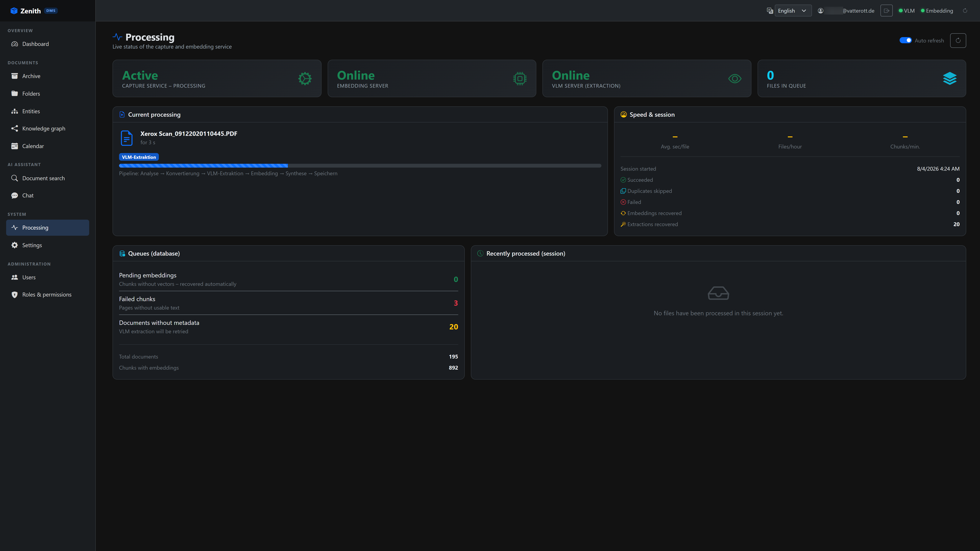Click the PDF document icon for Xerox Scan
The height and width of the screenshot is (551, 980).
click(x=127, y=138)
